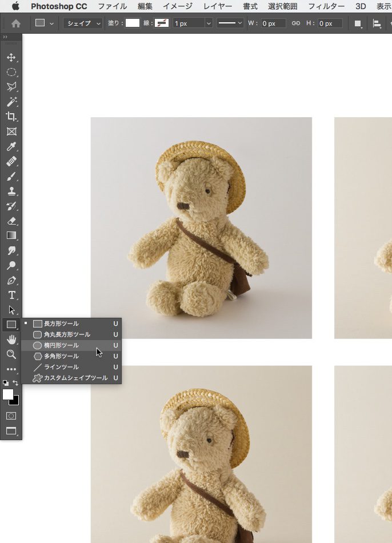The width and height of the screenshot is (392, 543).
Task: Open the 3D menu
Action: (361, 6)
